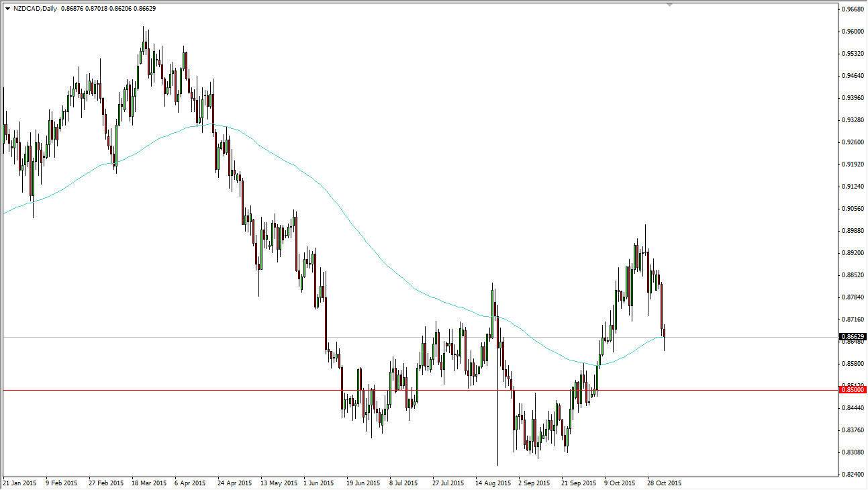868x490 pixels.
Task: Click the 0.96000 price axis label
Action: click(851, 32)
